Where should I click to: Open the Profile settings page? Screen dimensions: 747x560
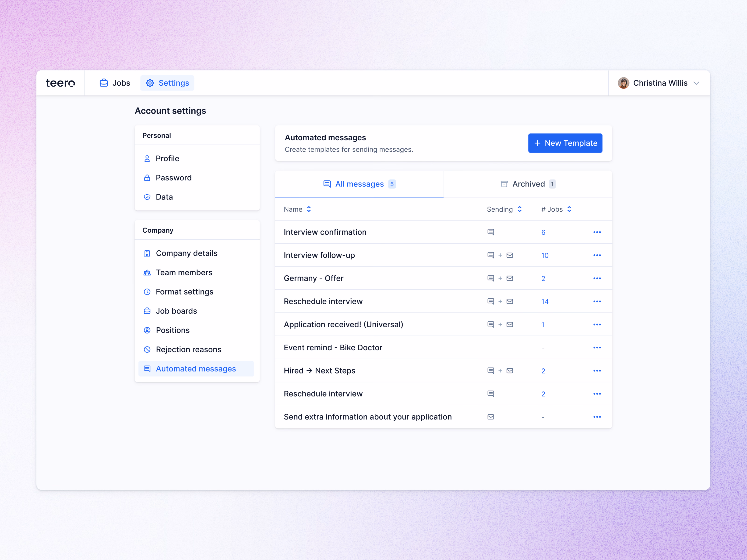(x=196, y=159)
